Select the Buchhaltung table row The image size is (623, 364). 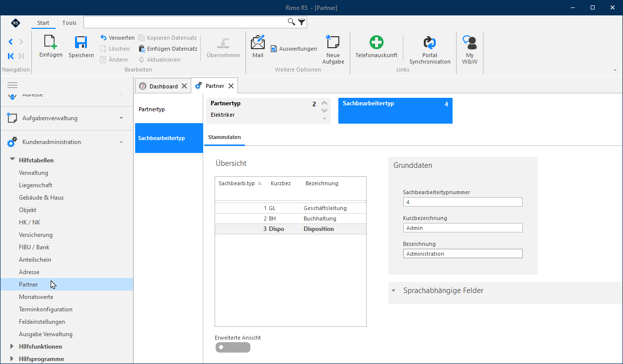291,218
